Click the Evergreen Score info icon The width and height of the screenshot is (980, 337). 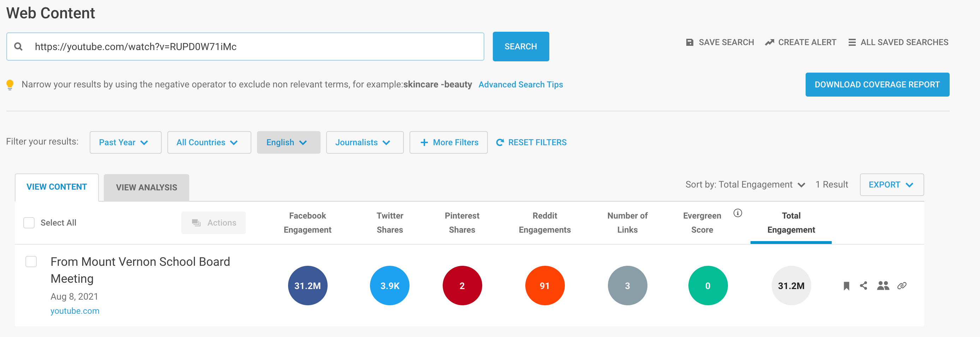tap(737, 213)
